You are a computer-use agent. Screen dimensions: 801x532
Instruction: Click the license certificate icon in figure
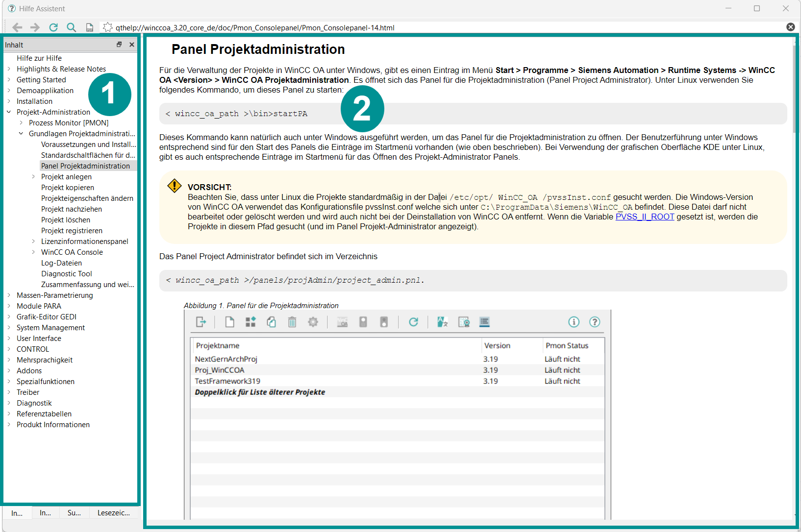(464, 322)
